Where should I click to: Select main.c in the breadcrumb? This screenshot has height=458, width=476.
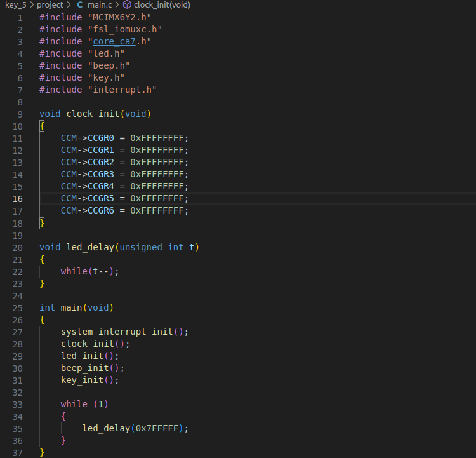(100, 5)
